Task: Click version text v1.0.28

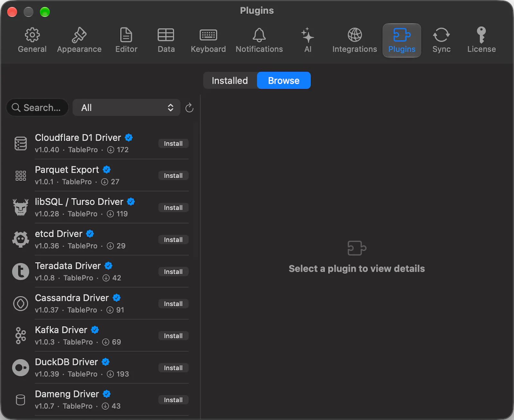Action: click(47, 214)
